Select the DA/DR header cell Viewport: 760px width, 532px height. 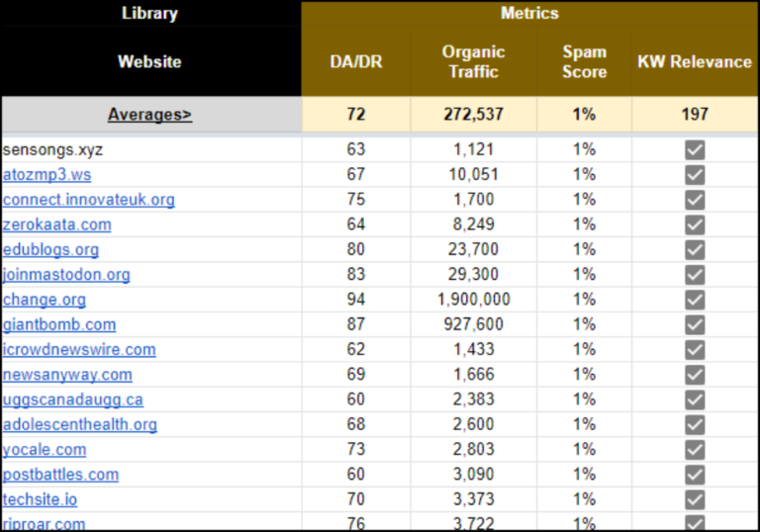click(356, 61)
